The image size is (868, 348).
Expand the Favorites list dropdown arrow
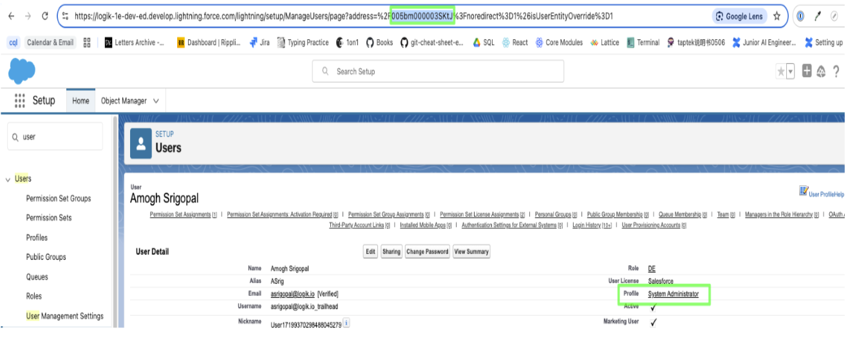point(790,71)
